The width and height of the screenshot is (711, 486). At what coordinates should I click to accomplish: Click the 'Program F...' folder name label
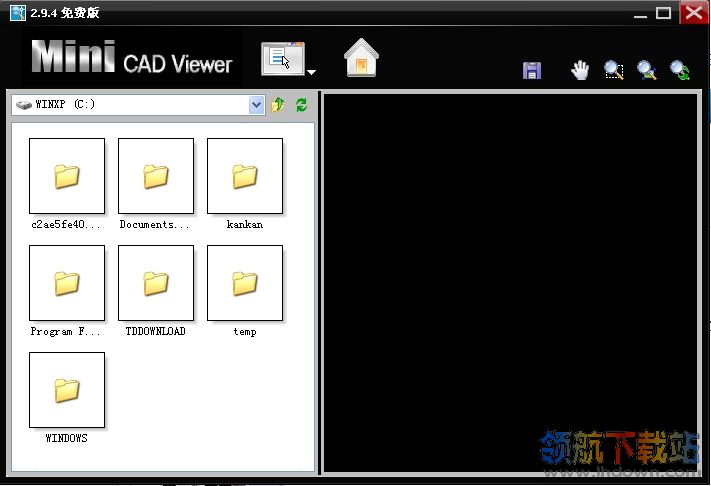pos(65,331)
